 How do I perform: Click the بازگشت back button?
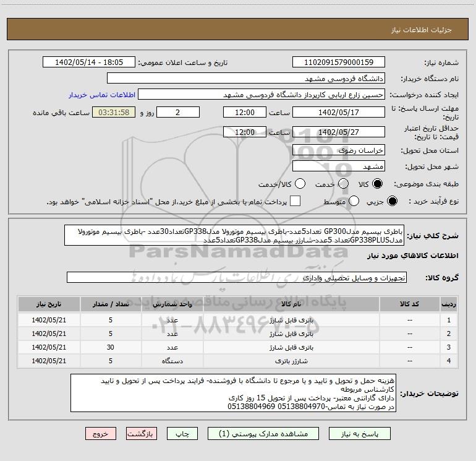click(142, 434)
